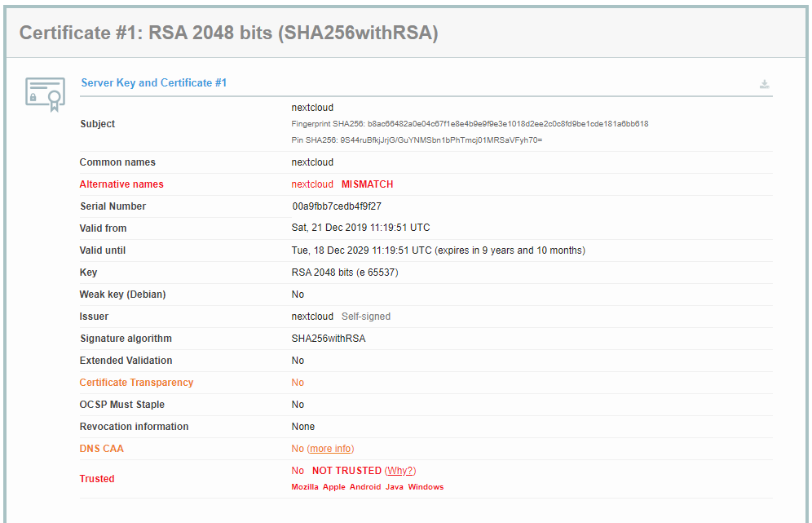
Task: Click the Certificate Transparency label
Action: click(136, 383)
